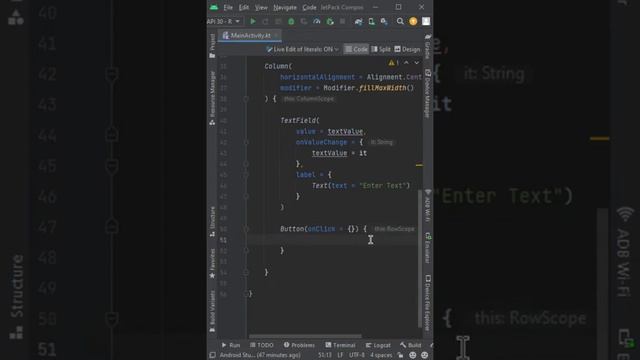
Task: Fold the Button onClick block gutter marker
Action: click(246, 229)
